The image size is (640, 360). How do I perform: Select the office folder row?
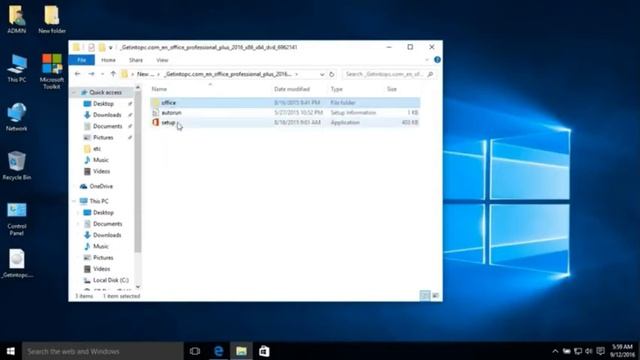pos(285,103)
